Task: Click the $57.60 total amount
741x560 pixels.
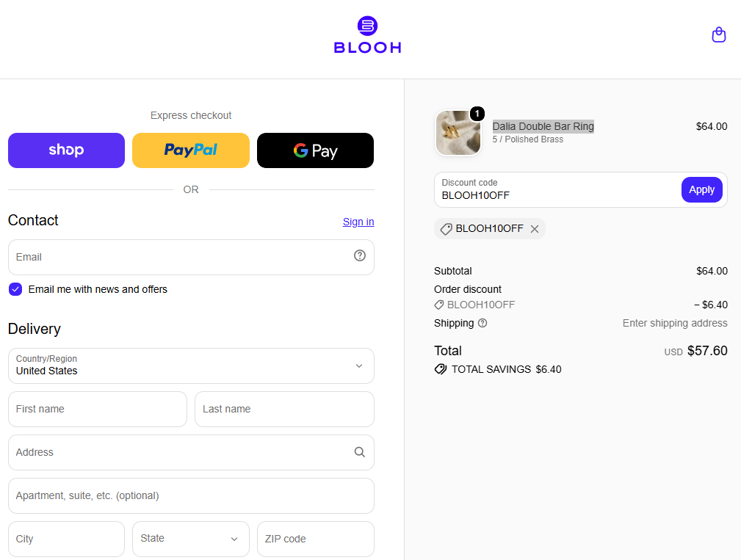Action: click(x=707, y=351)
